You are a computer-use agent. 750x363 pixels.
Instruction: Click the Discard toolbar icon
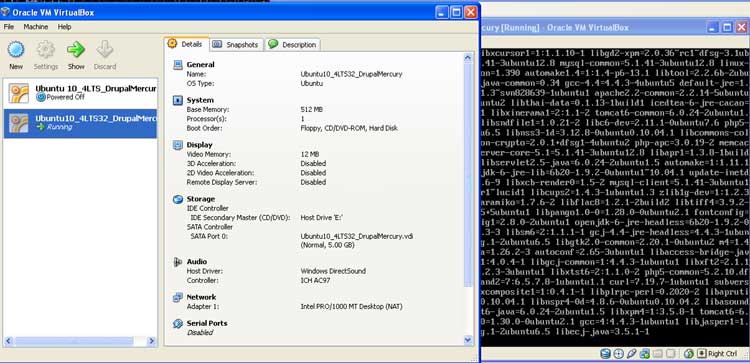105,49
